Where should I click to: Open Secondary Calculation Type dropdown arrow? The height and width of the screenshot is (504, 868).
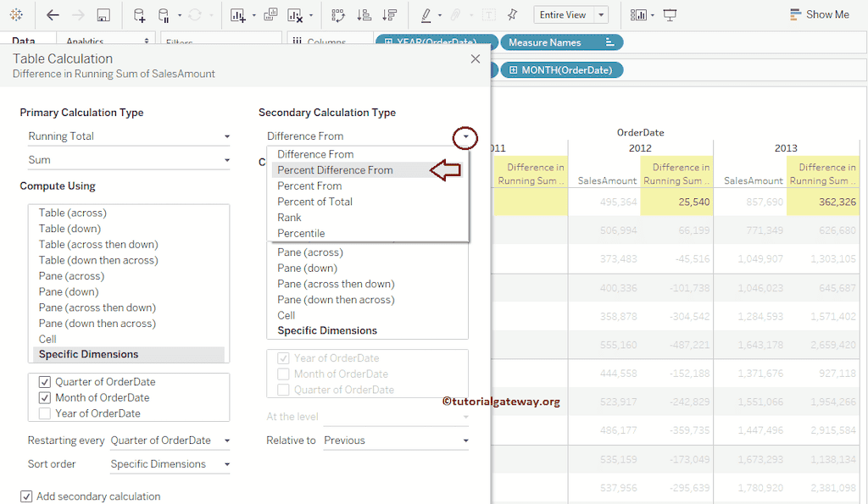465,136
